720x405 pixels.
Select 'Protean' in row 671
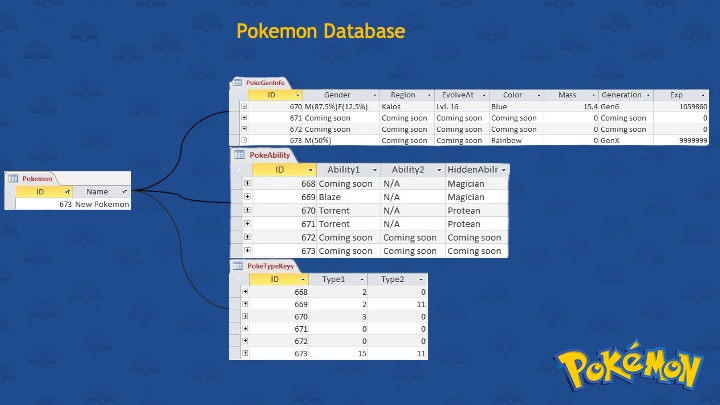477,224
